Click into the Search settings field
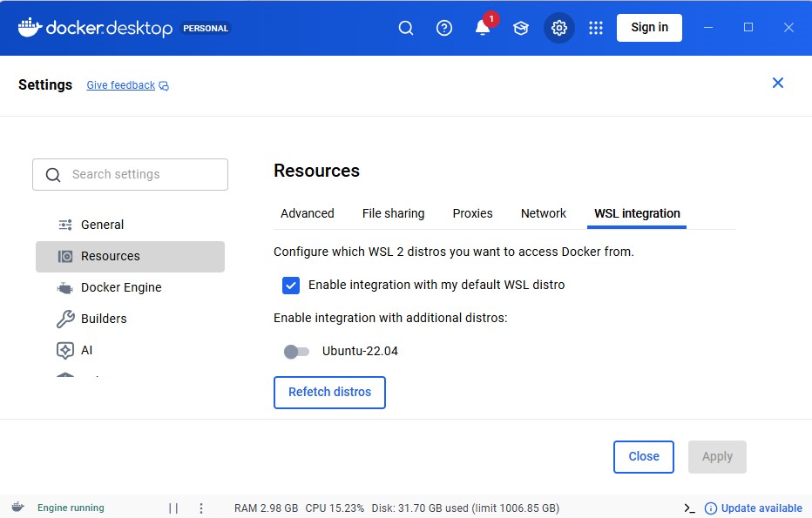 point(130,174)
